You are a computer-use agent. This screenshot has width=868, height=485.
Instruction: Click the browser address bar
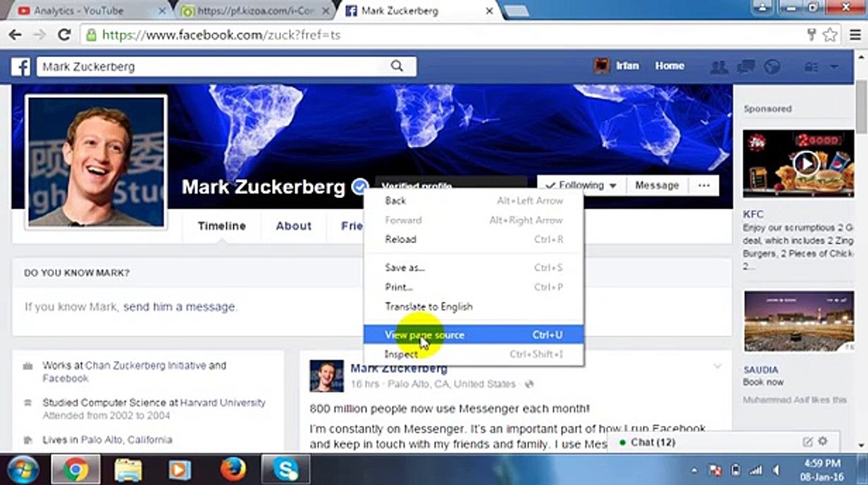[x=443, y=35]
